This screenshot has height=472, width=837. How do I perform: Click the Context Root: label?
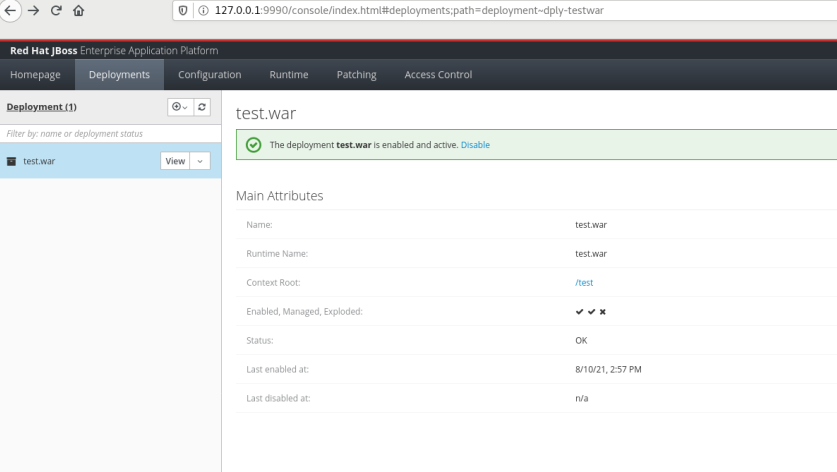coord(273,282)
